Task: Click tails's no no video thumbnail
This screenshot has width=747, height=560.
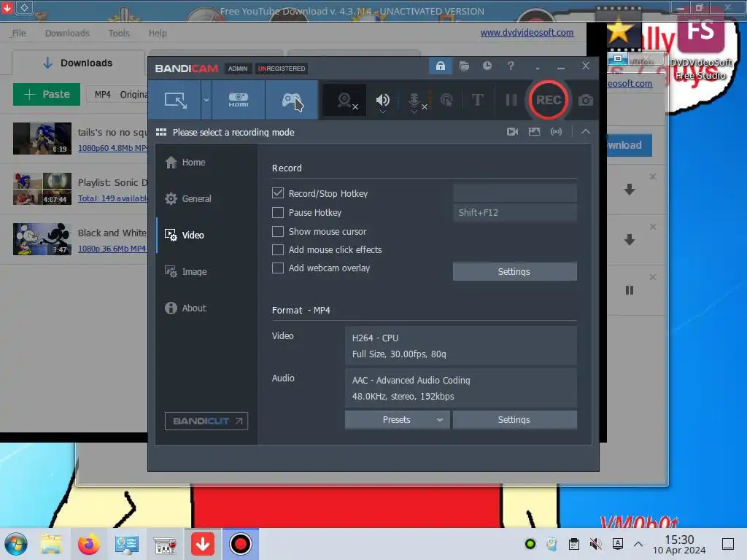Action: [x=42, y=139]
